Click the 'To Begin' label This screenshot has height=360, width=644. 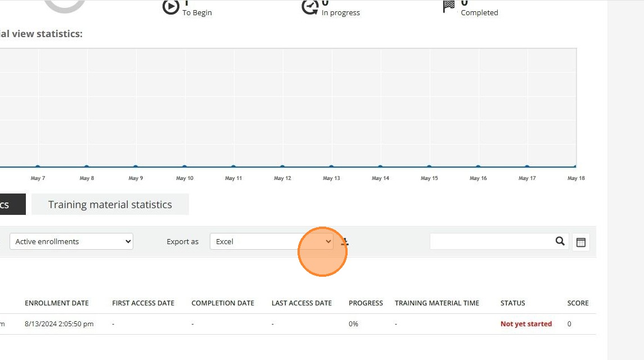coord(197,13)
